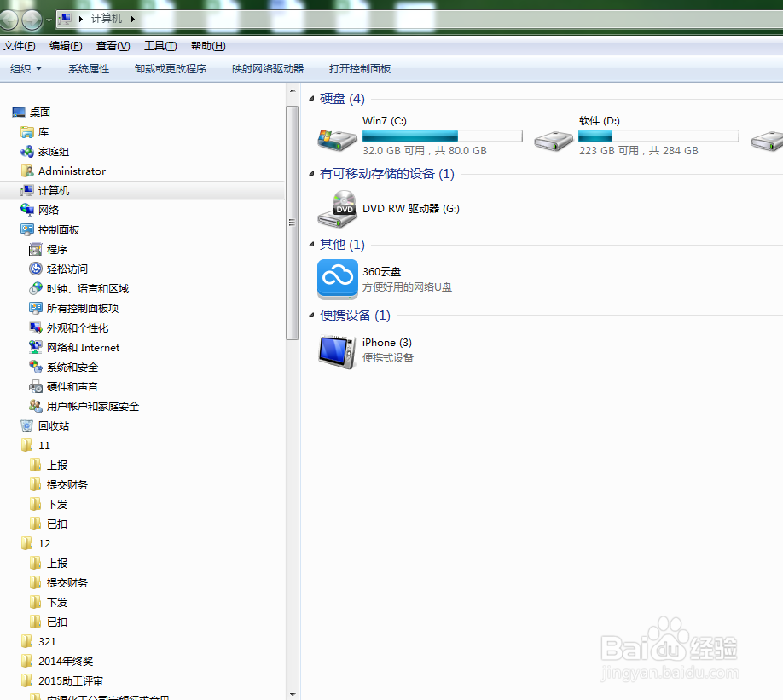Open the 工具 menu
This screenshot has height=700, width=783.
(160, 45)
